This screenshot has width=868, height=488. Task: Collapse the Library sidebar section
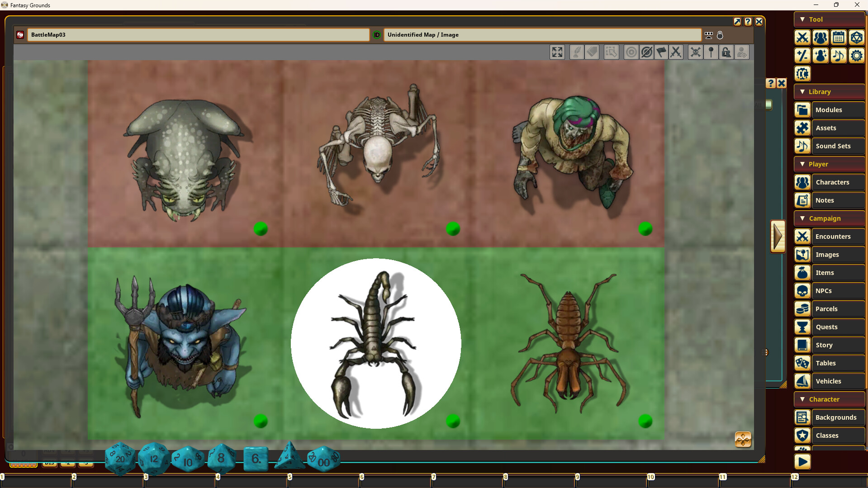830,92
